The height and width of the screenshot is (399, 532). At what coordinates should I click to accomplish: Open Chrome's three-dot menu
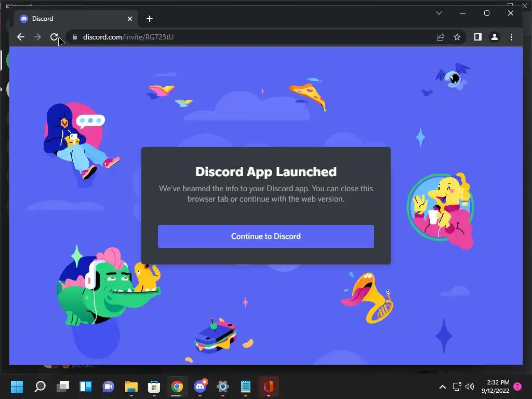511,37
